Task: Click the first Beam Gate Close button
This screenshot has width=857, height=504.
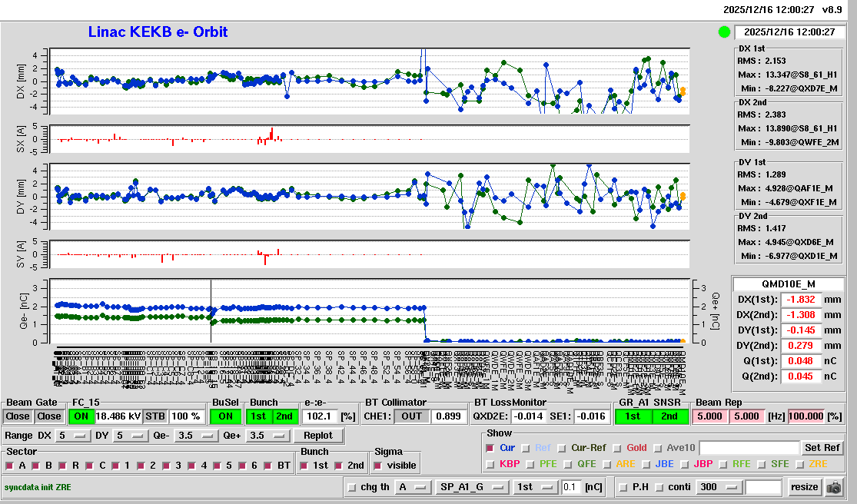Action: pyautogui.click(x=18, y=416)
